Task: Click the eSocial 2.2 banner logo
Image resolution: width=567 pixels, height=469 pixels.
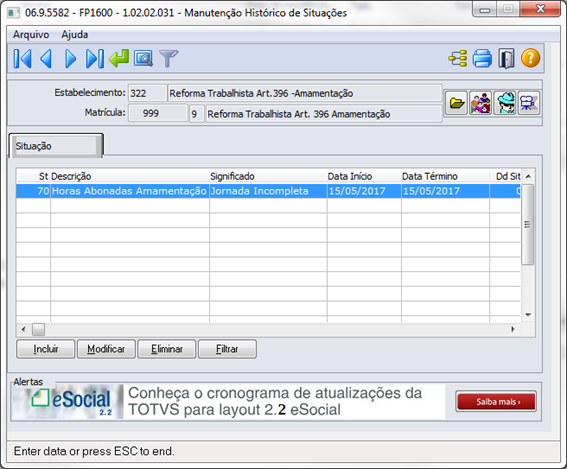Action: 67,402
